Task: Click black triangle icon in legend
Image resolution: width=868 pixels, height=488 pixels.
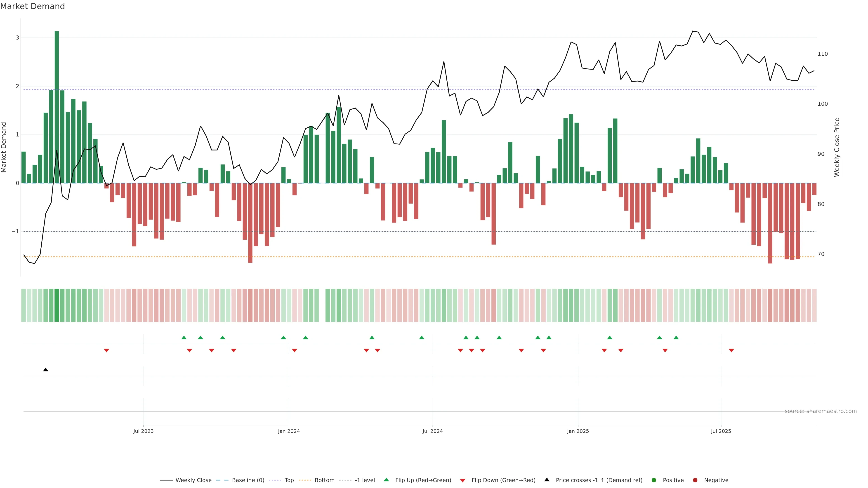Action: point(547,480)
